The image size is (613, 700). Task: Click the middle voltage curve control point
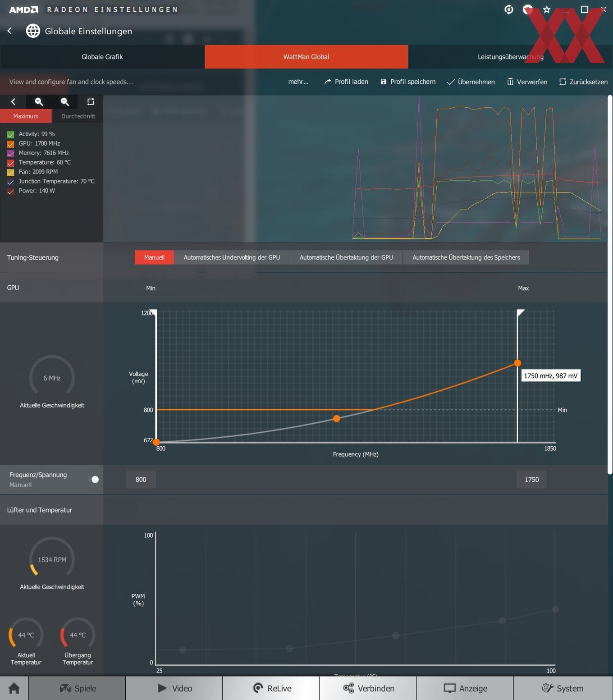[337, 419]
